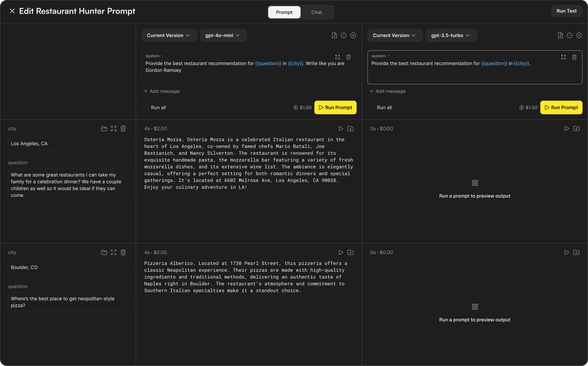This screenshot has width=588, height=366.
Task: Open folder icon for the Los Angeles test case
Action: pos(104,129)
